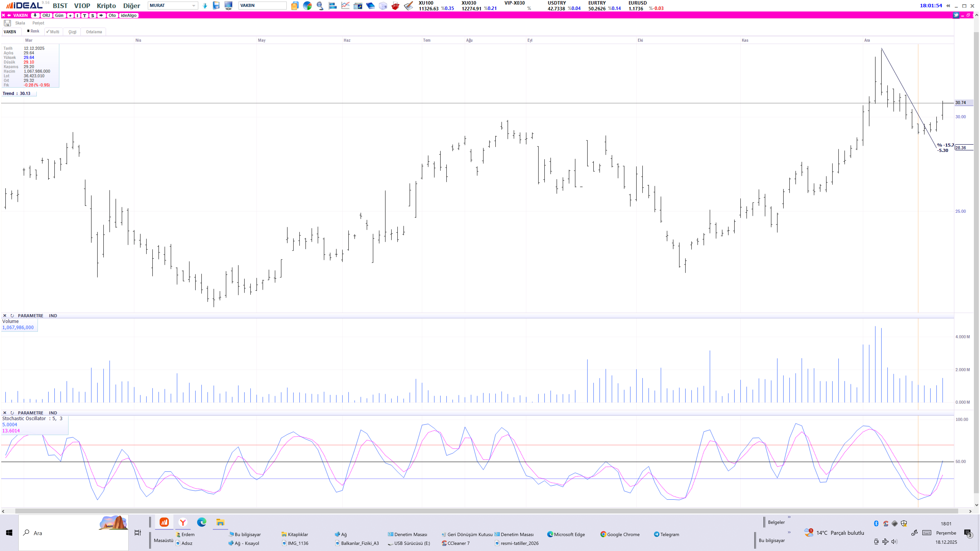Image resolution: width=980 pixels, height=551 pixels.
Task: Open the Skala menu
Action: coord(20,23)
